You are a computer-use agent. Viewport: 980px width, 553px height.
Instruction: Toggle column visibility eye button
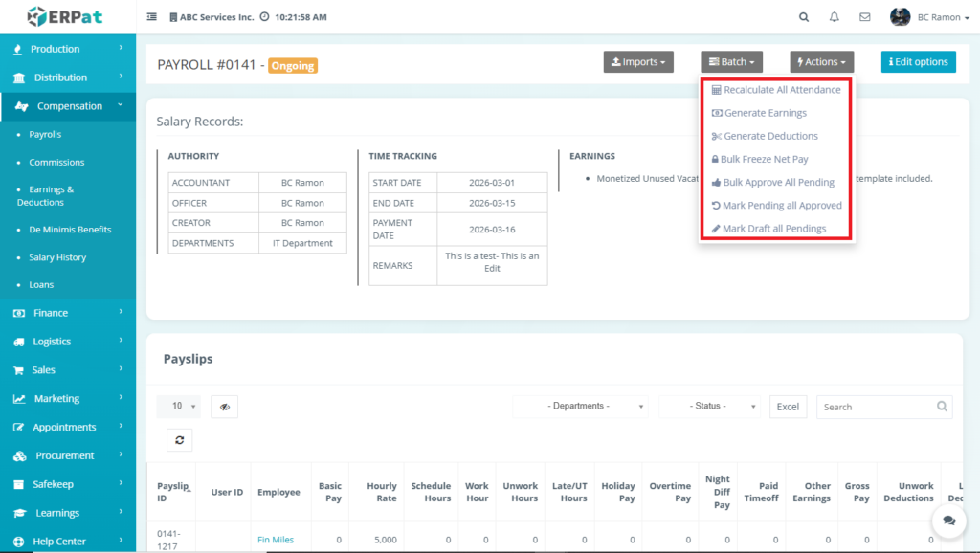224,407
